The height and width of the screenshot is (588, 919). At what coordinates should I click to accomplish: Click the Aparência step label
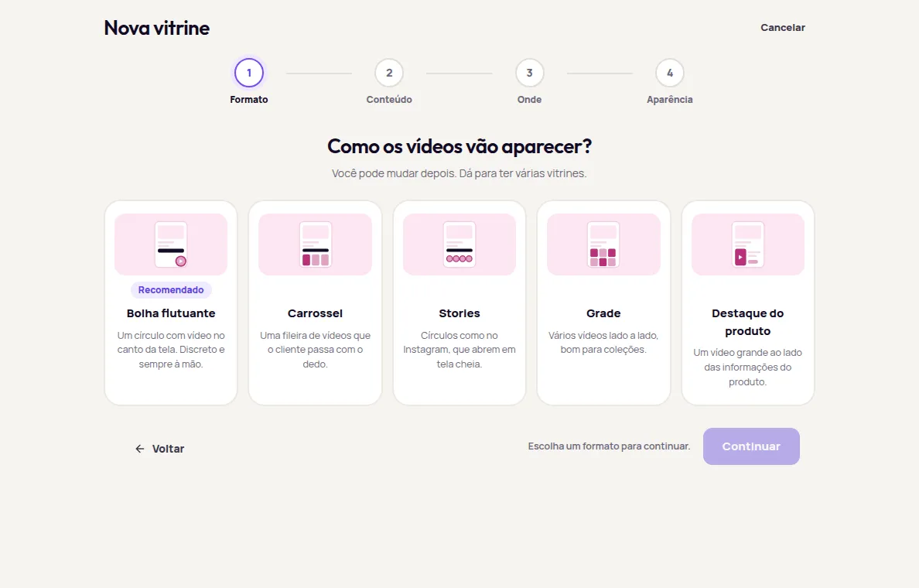[670, 100]
